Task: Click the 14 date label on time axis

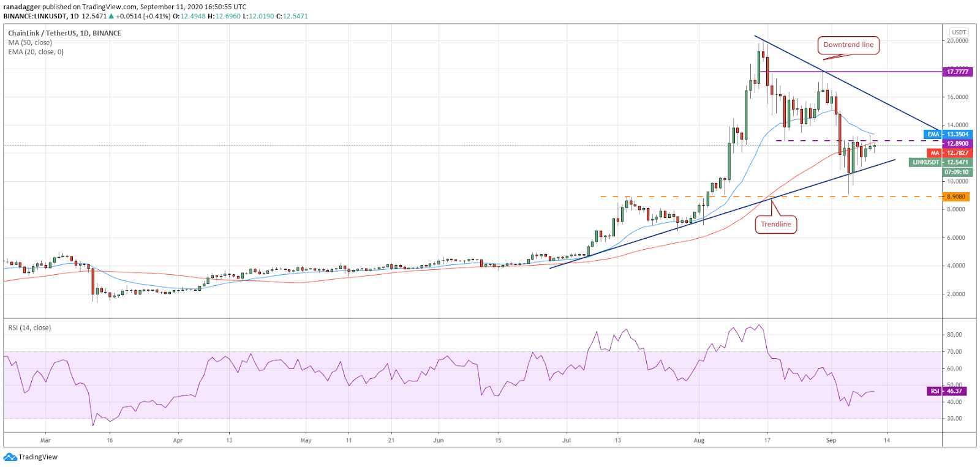Action: tap(887, 440)
